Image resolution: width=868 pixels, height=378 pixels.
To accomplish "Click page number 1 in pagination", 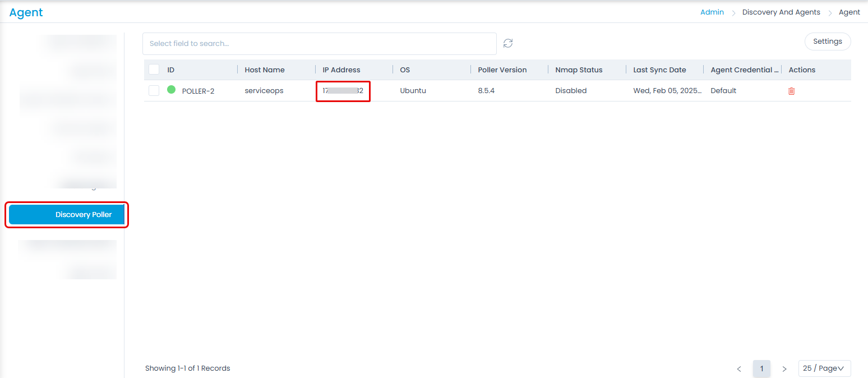I will (x=761, y=368).
